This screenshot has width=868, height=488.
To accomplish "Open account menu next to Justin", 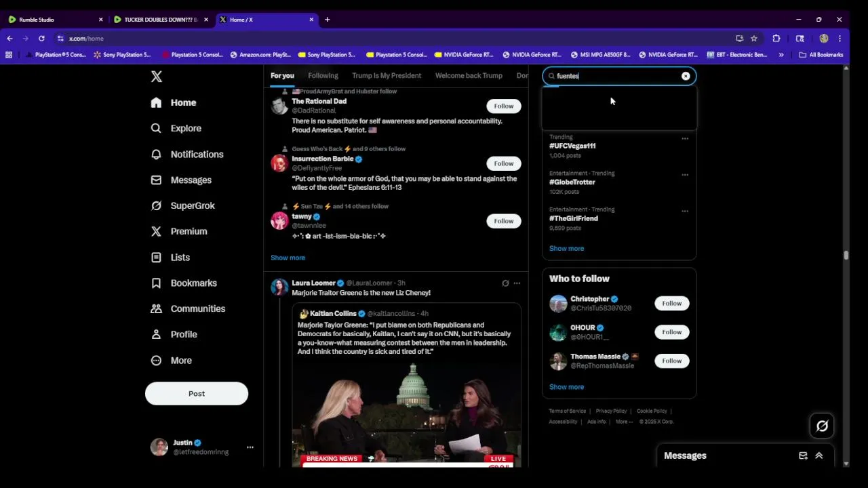I will tap(250, 447).
